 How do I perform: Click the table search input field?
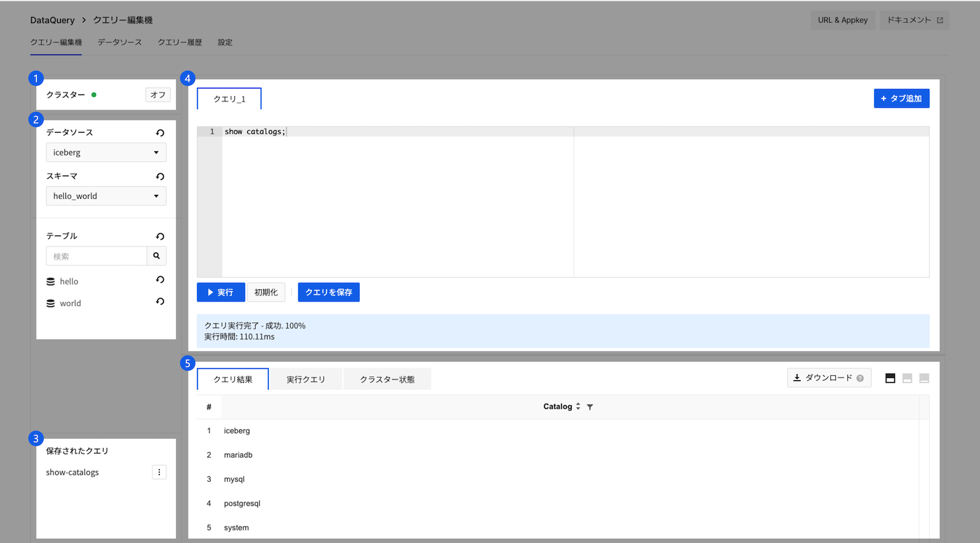[96, 256]
